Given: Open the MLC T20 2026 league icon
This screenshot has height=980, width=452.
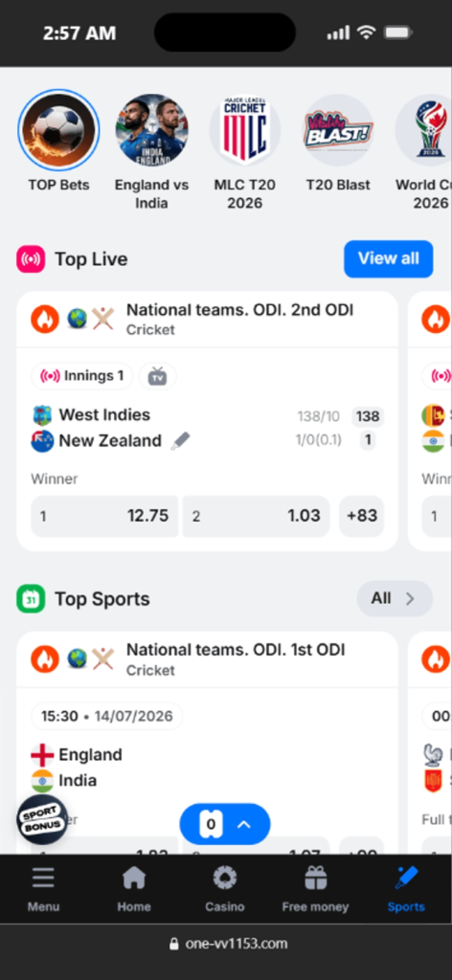Looking at the screenshot, I should (x=245, y=129).
